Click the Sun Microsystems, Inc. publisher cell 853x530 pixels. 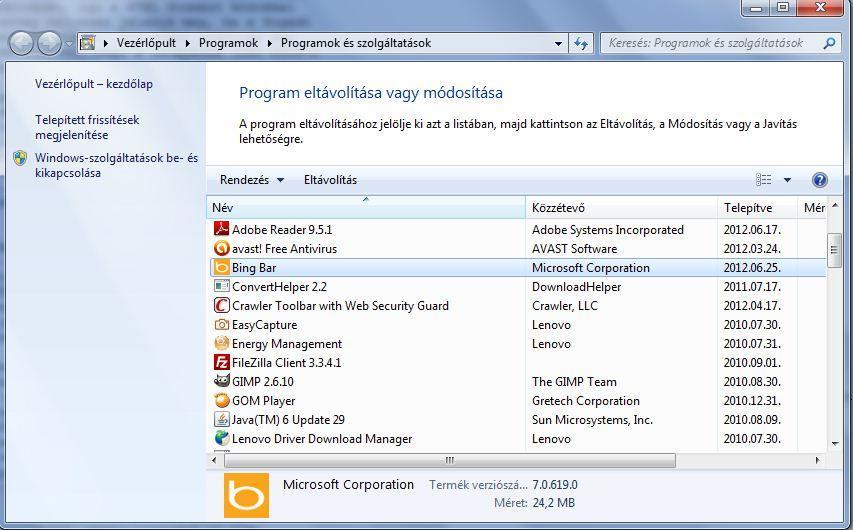pos(592,420)
